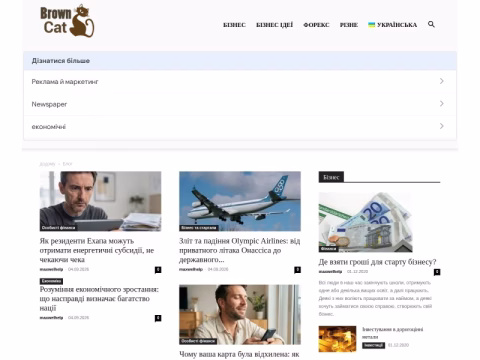The width and height of the screenshot is (480, 360).
Task: Click thumbnail of smiling man with phone
Action: coord(240,315)
